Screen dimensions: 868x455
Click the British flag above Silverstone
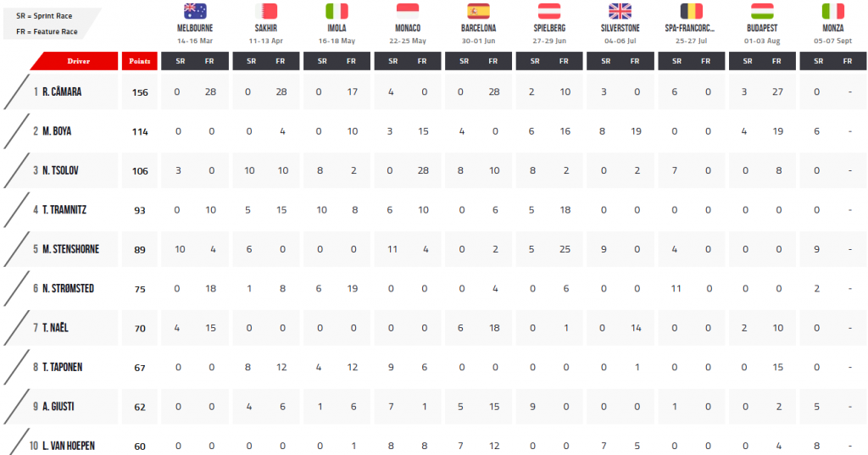[620, 11]
